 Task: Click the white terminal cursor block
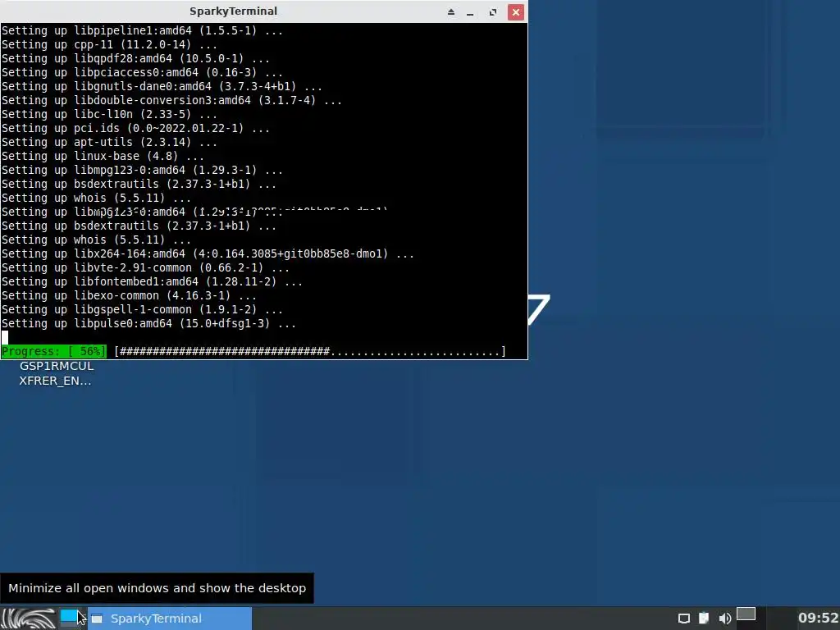point(5,337)
